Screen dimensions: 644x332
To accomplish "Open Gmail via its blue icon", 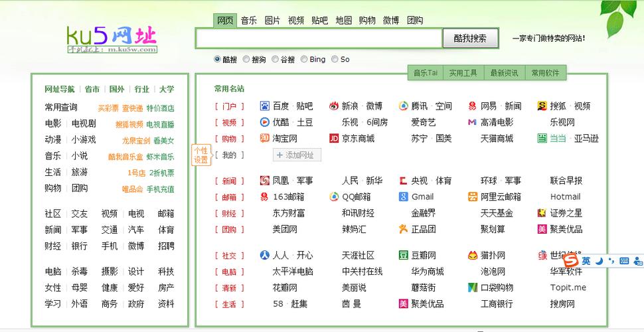I will pyautogui.click(x=403, y=197).
